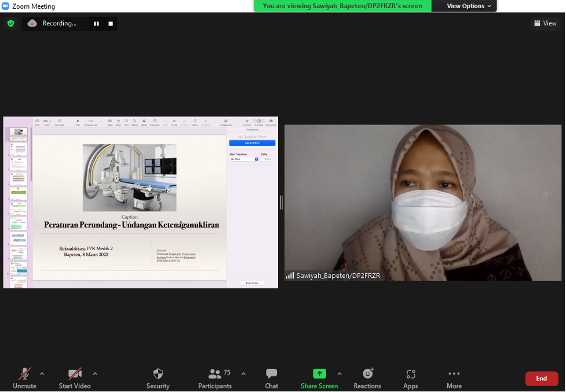Open Zoom Apps
The image size is (566, 392).
411,378
